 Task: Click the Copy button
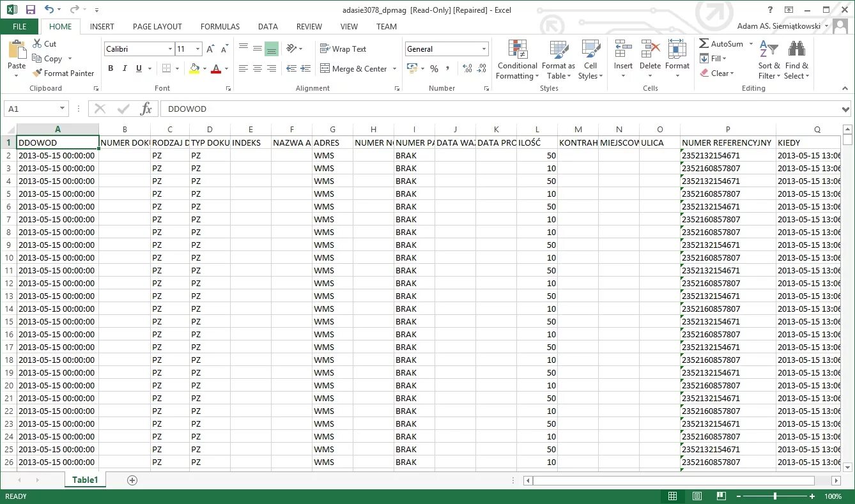[47, 59]
